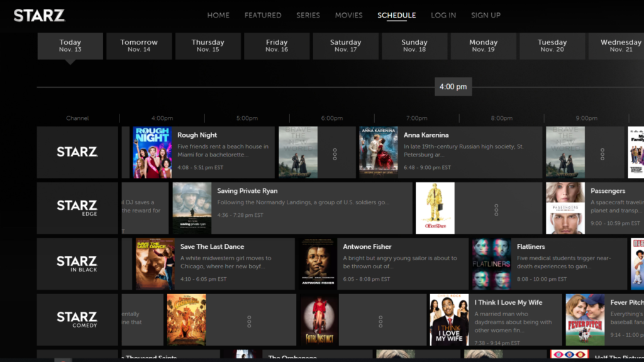This screenshot has width=644, height=362.
Task: Open the Rough Night poster thumbnail
Action: point(152,152)
